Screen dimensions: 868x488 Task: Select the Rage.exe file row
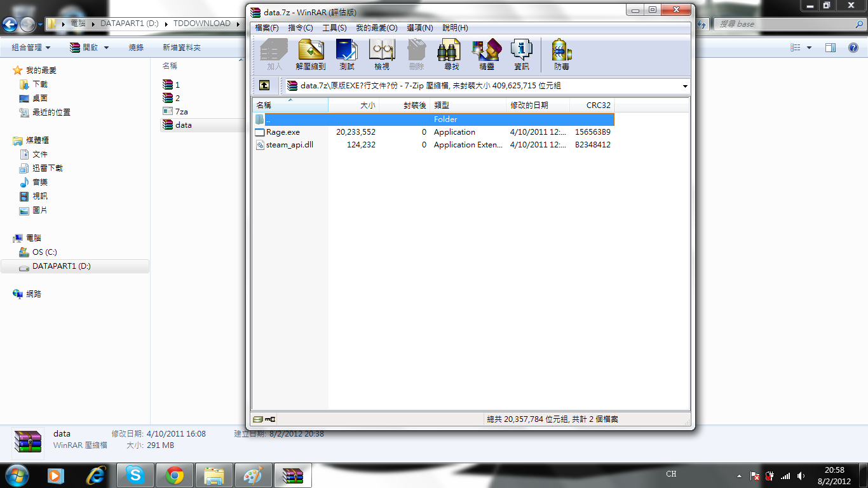tap(434, 132)
